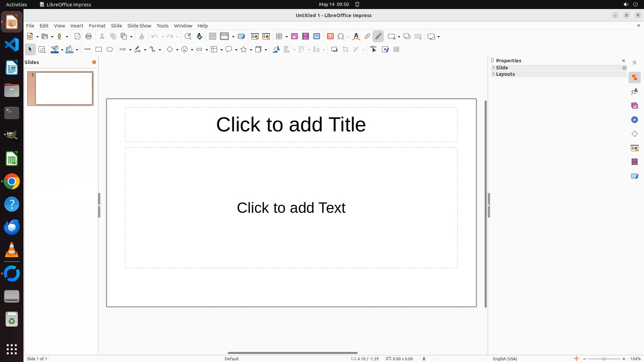Click the 'Click to add Title' placeholder
Image resolution: width=644 pixels, height=362 pixels.
[x=291, y=125]
